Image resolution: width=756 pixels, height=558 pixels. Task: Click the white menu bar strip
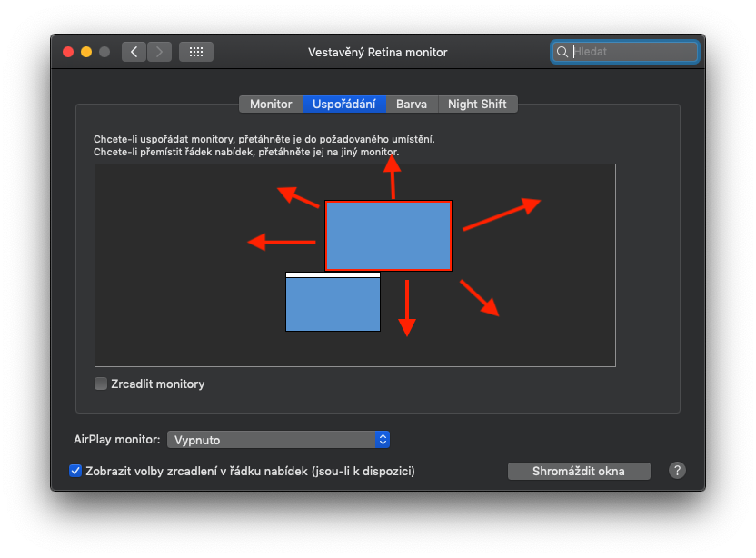click(x=333, y=274)
